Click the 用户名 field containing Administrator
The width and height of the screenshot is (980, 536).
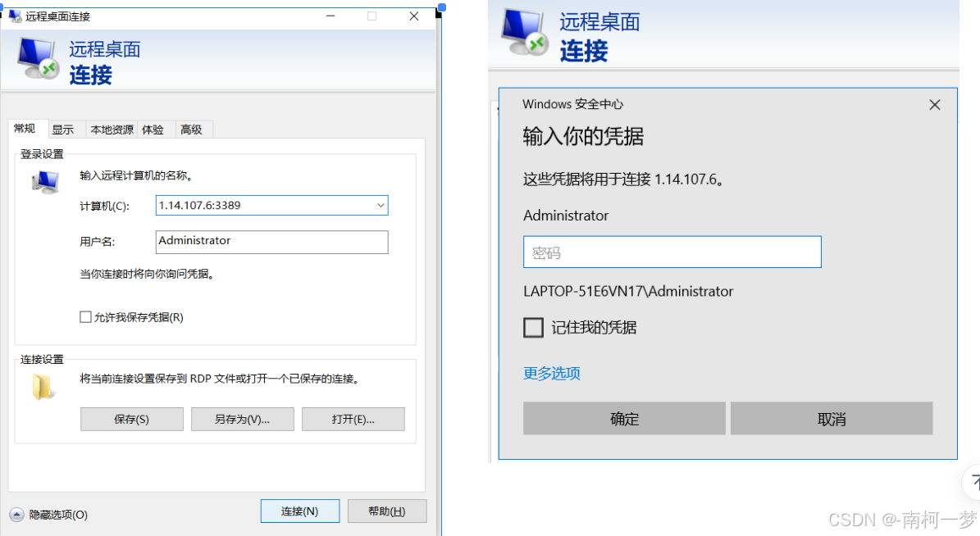272,243
